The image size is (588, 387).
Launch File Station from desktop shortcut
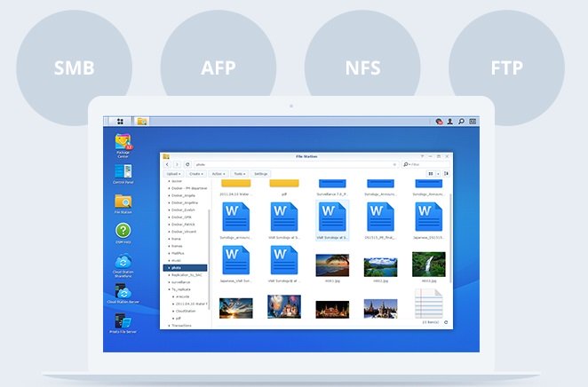point(123,201)
